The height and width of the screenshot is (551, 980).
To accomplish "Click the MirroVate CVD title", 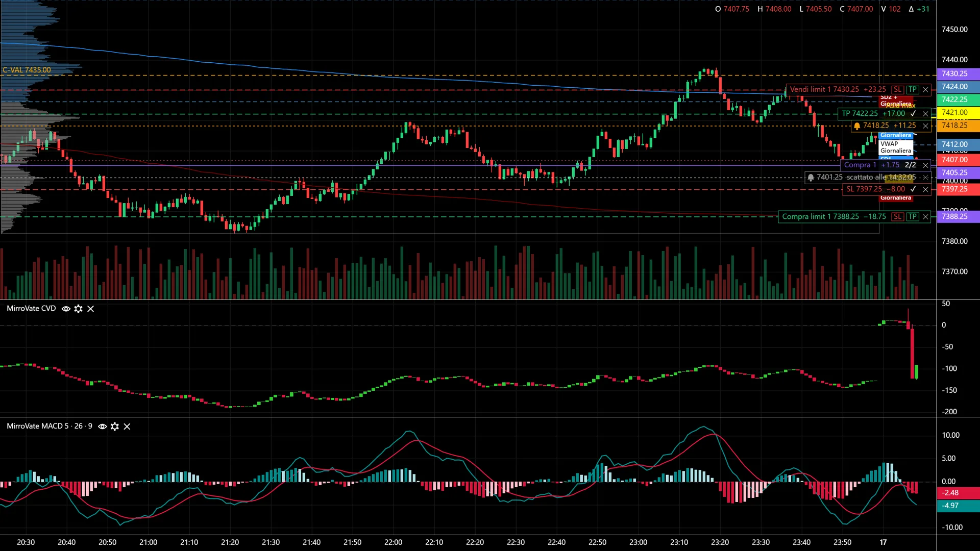I will 31,308.
